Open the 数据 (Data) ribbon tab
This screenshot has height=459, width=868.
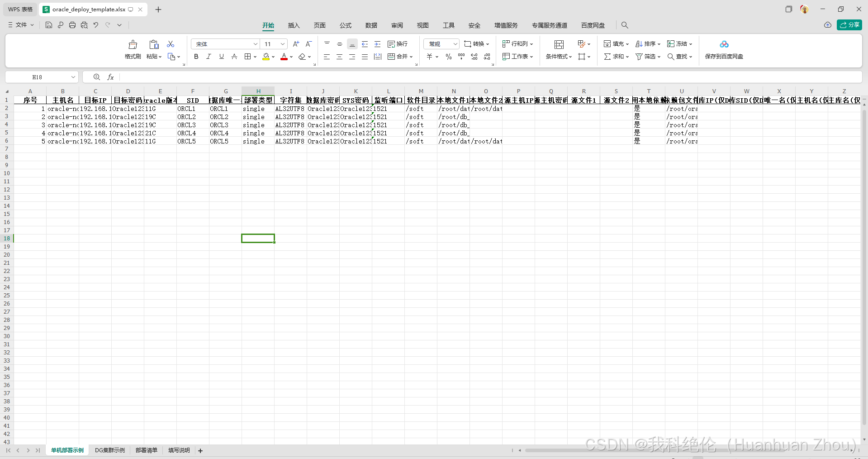coord(371,25)
